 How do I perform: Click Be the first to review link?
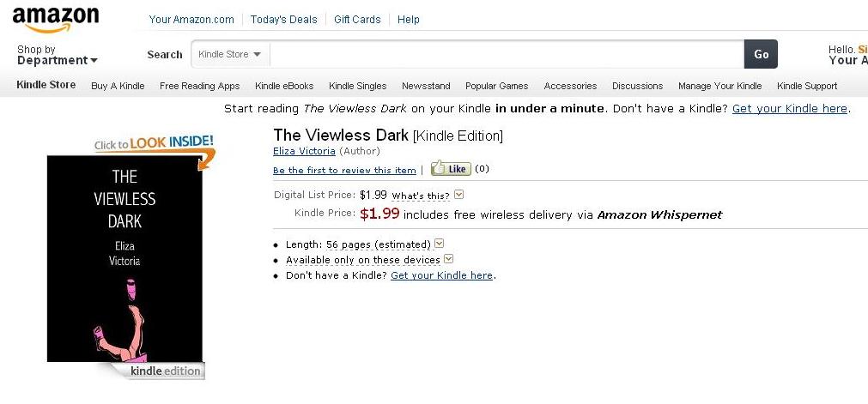click(x=344, y=170)
